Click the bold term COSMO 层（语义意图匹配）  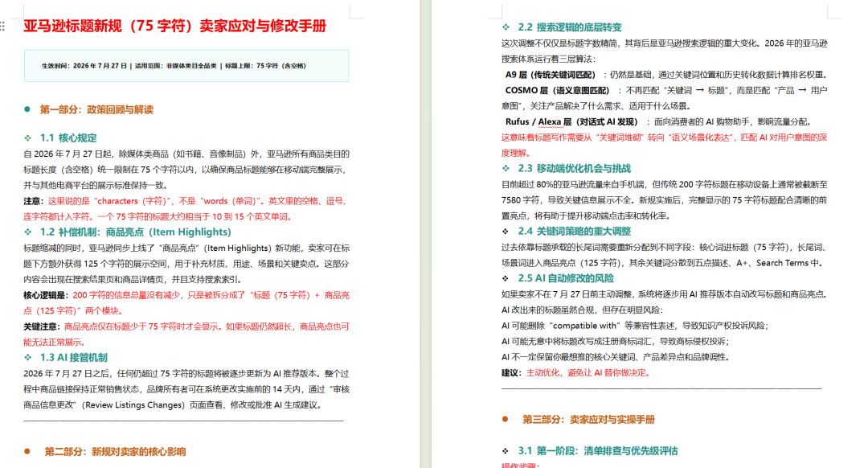click(558, 90)
